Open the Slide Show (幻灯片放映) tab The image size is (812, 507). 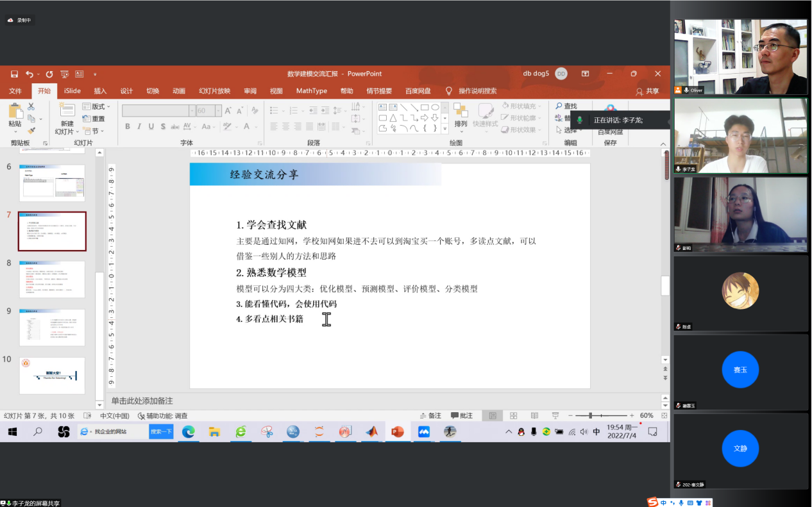214,91
